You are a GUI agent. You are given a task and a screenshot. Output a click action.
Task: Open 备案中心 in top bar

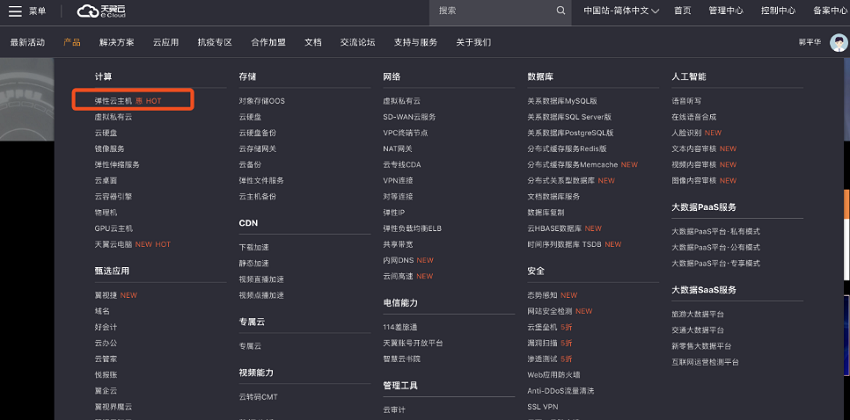830,11
